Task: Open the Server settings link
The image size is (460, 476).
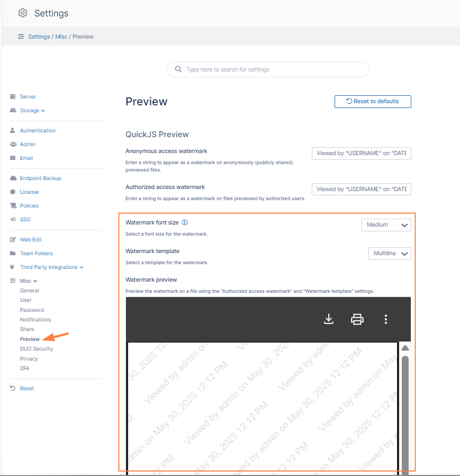Action: [28, 96]
